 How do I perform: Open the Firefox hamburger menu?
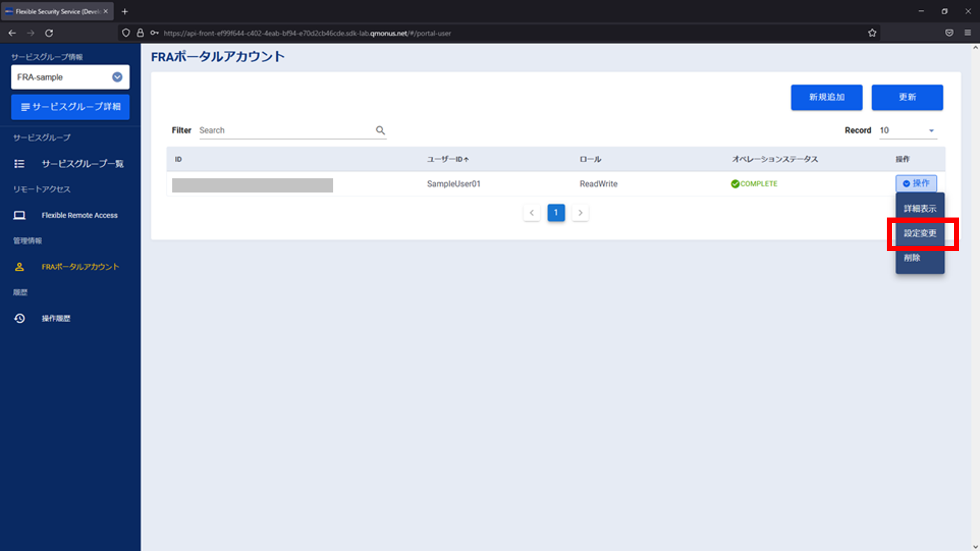click(x=967, y=33)
